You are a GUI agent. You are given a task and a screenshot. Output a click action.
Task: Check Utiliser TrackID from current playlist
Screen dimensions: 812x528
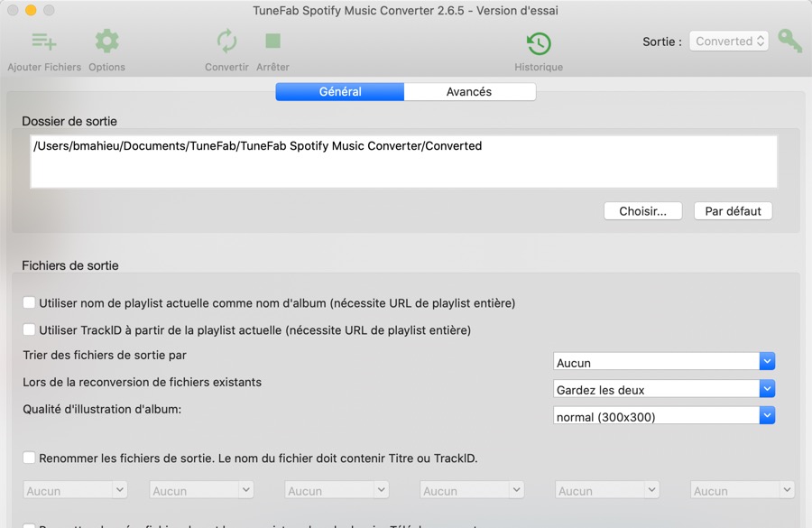30,330
